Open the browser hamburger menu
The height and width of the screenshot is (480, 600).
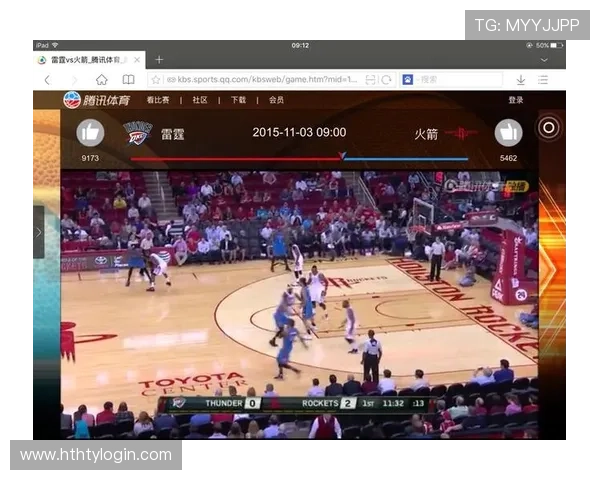(x=547, y=79)
